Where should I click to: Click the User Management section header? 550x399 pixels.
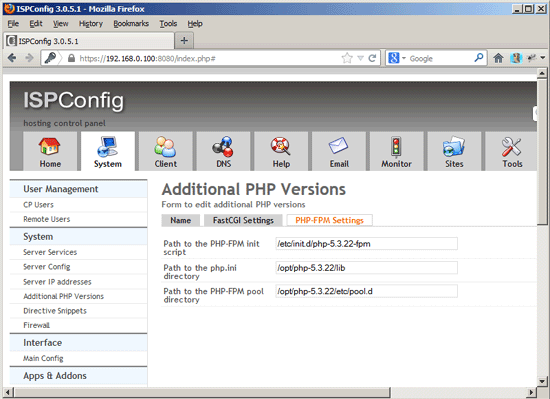click(78, 189)
